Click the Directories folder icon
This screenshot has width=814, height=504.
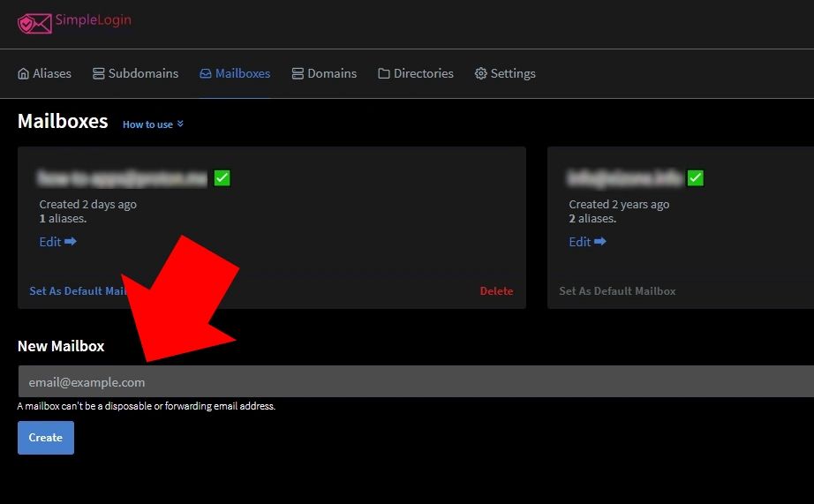pos(384,74)
